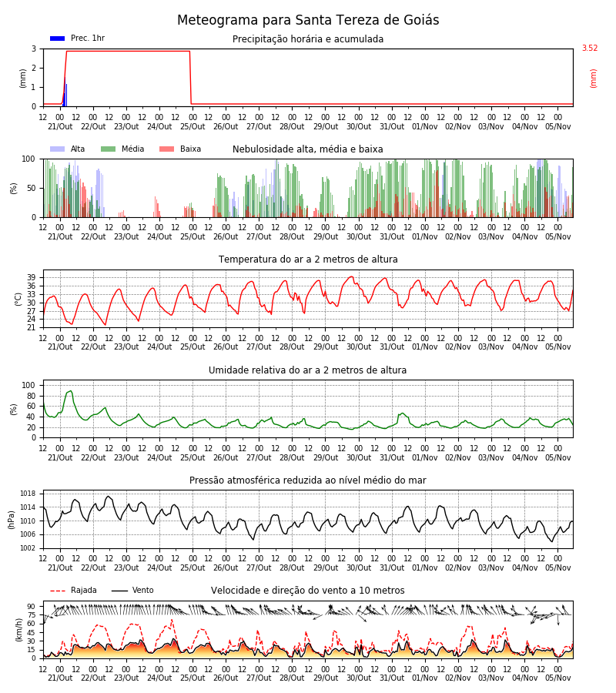
Task: Click the black Vento legend line
Action: (x=119, y=591)
